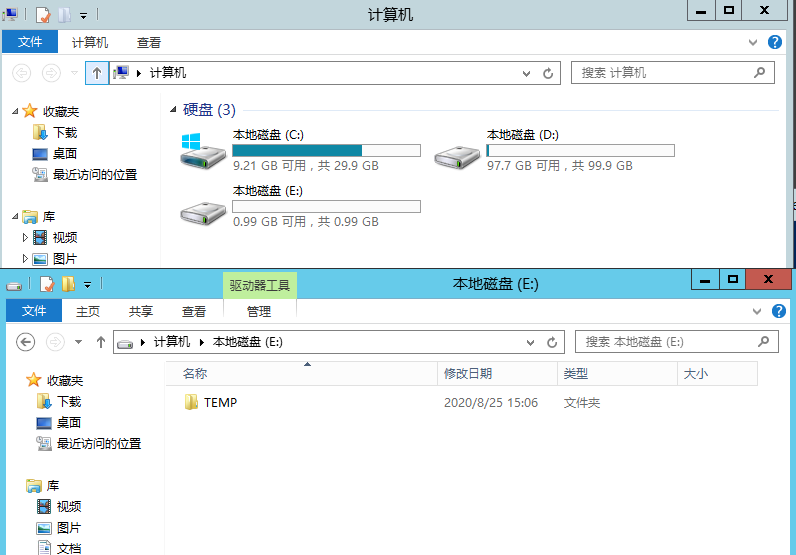This screenshot has height=555, width=796.
Task: Open the 查看 tab in Computer window
Action: 149,43
